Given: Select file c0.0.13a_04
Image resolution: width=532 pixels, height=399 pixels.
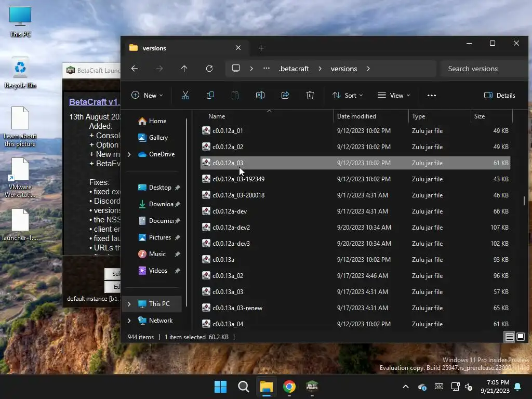Looking at the screenshot, I should coord(355,324).
